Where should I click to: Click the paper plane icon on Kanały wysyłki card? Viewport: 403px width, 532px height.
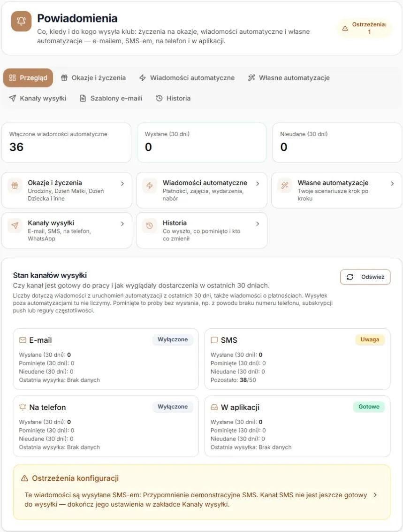pos(15,226)
